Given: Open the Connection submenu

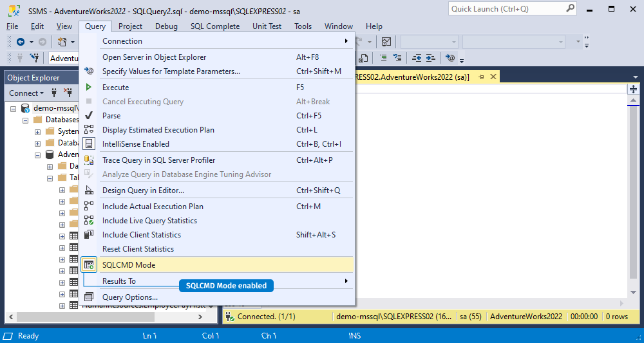Looking at the screenshot, I should click(218, 41).
